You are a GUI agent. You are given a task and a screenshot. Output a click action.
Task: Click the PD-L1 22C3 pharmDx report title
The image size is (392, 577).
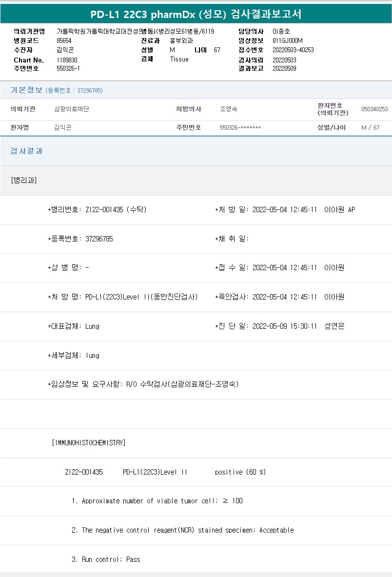coord(196,14)
